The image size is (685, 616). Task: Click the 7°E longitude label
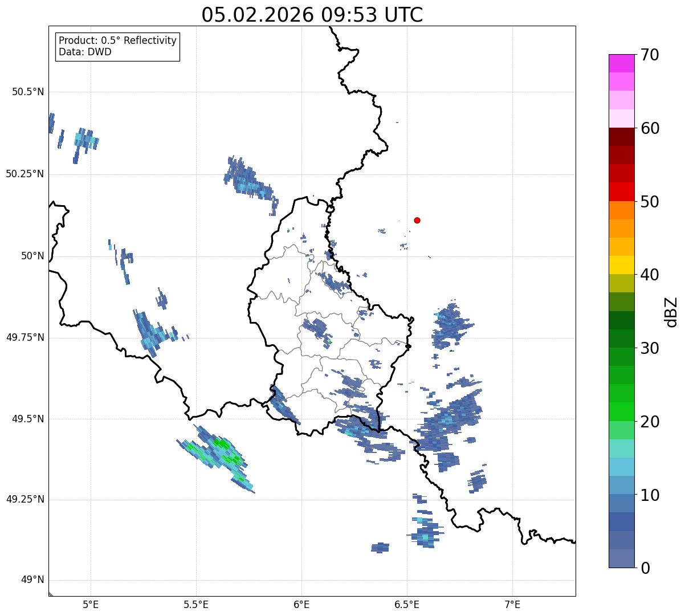512,604
